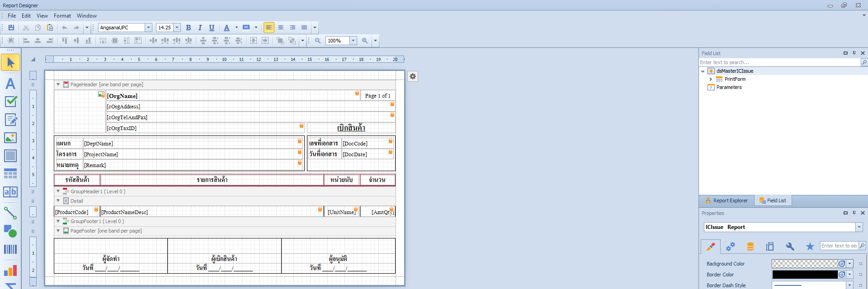The image size is (868, 289).
Task: Toggle bold formatting
Action: point(189,28)
